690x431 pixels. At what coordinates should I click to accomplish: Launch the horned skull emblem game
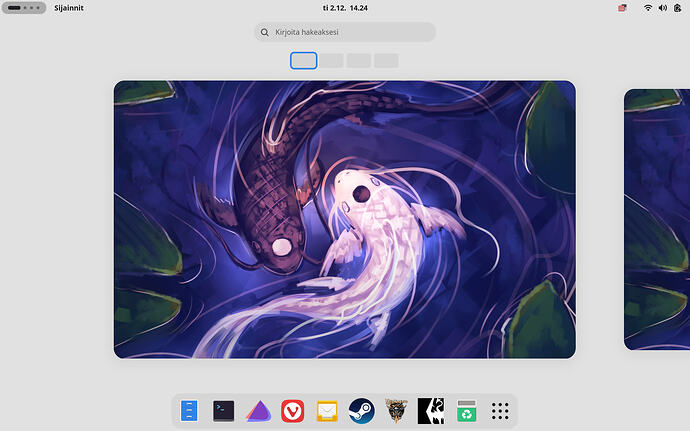[396, 411]
